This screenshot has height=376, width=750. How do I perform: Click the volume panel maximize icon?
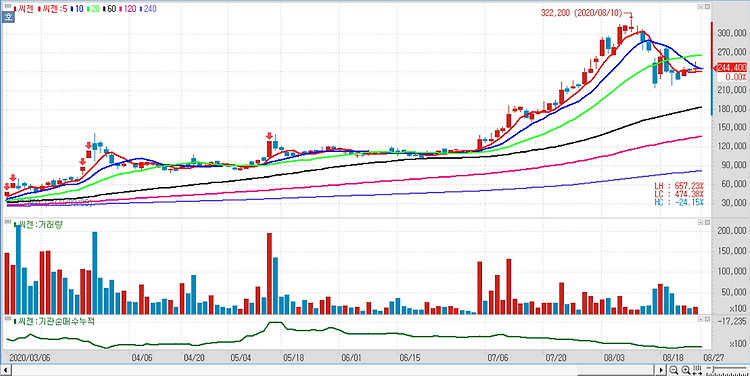707,222
